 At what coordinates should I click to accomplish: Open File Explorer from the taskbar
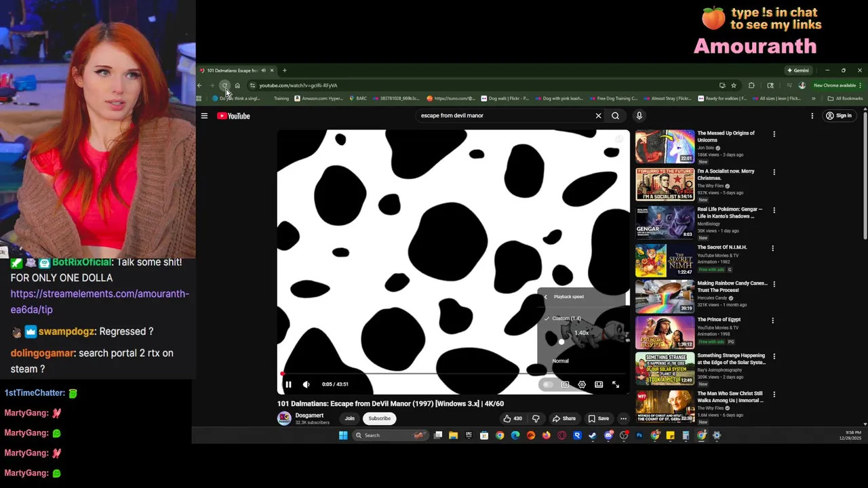pyautogui.click(x=453, y=435)
